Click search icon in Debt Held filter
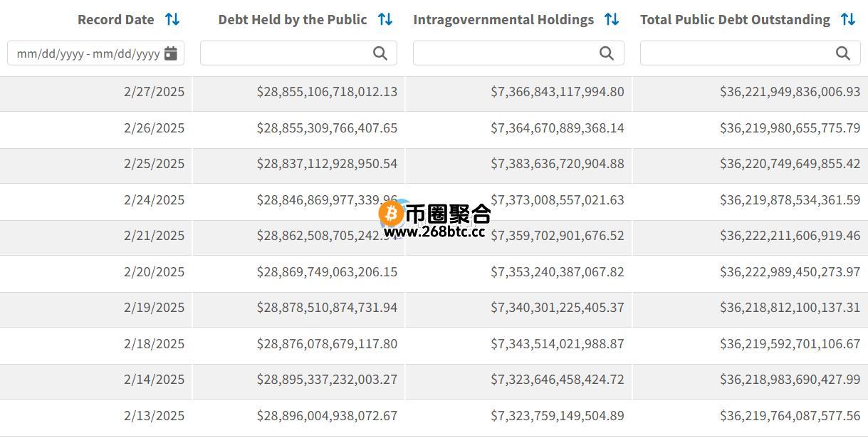 pos(380,53)
